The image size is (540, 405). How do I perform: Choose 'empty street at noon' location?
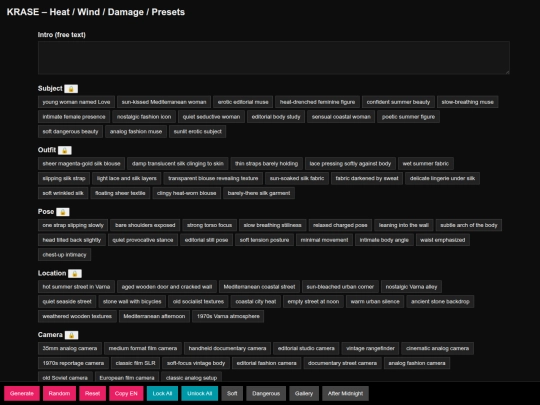pos(313,302)
